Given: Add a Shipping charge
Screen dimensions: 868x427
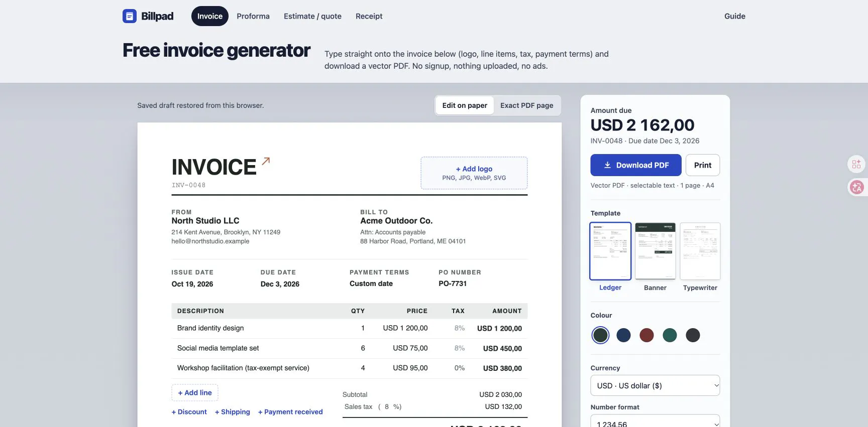Looking at the screenshot, I should coord(233,412).
